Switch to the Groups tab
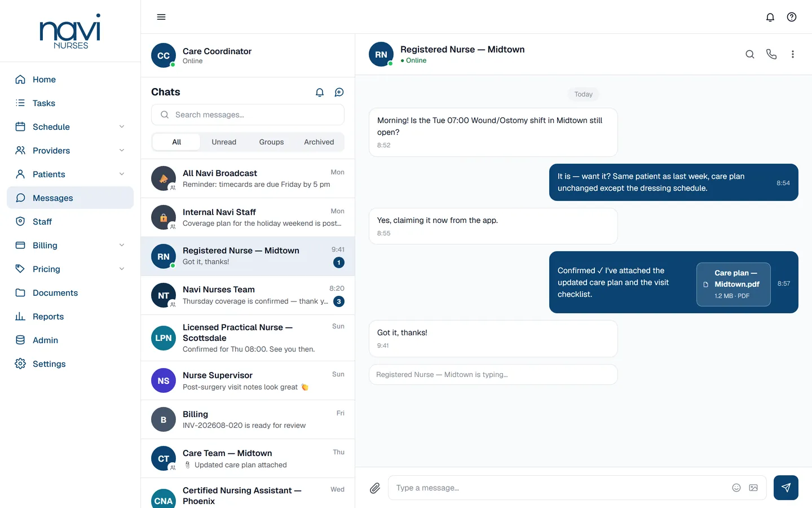The image size is (812, 508). [x=271, y=142]
